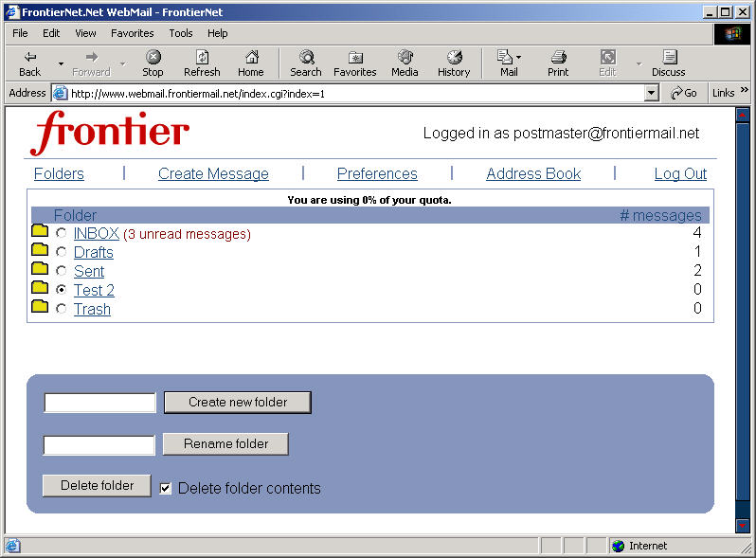Open the File menu

click(20, 33)
